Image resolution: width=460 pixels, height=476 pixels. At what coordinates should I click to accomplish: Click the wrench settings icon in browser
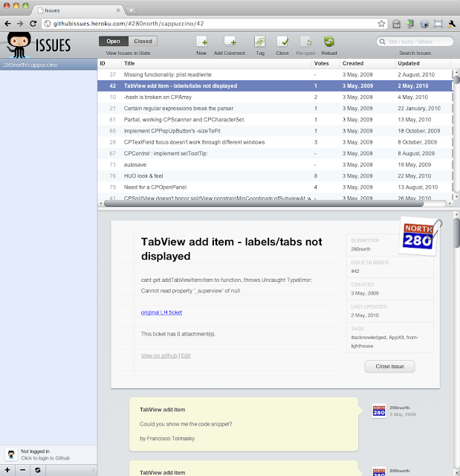pos(452,24)
